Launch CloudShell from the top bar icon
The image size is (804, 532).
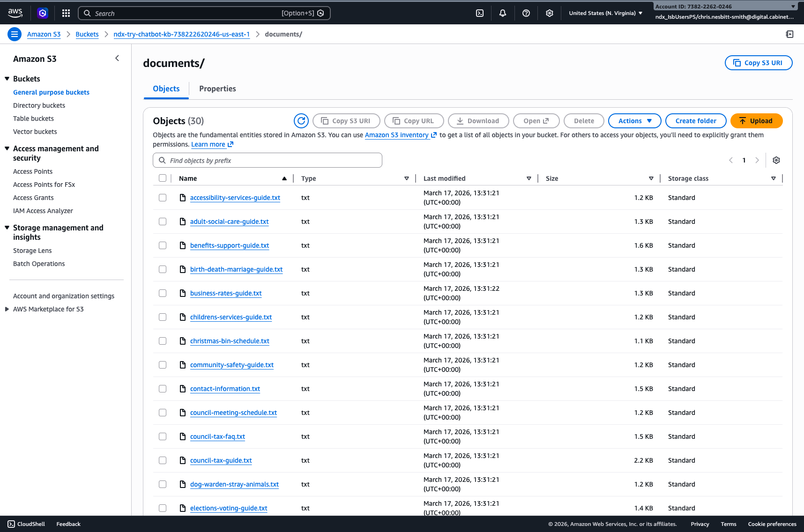click(x=480, y=13)
